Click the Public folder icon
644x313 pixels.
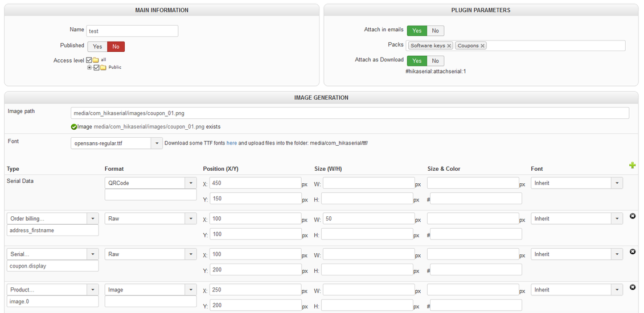tap(103, 68)
